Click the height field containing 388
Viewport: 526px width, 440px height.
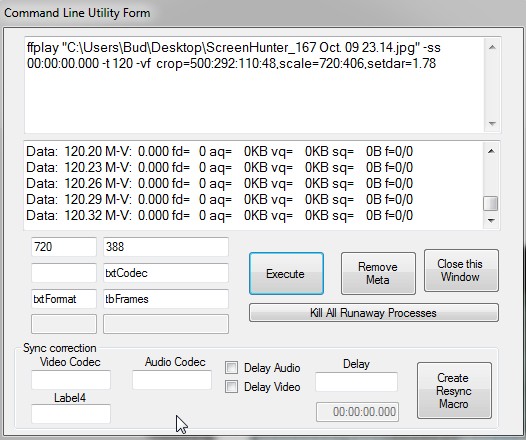pyautogui.click(x=166, y=247)
